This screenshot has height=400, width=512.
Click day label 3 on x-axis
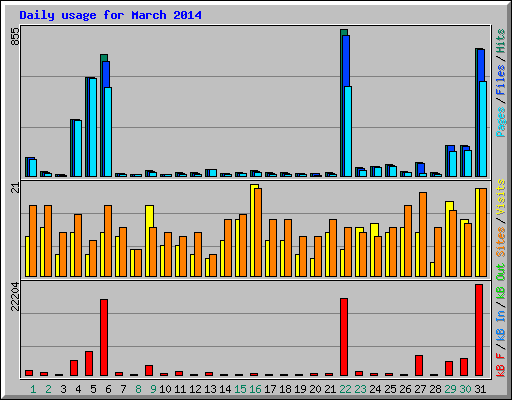(x=63, y=389)
